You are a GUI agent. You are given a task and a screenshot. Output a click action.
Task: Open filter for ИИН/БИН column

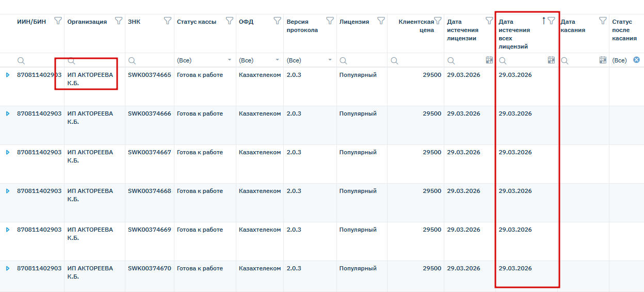coord(58,21)
